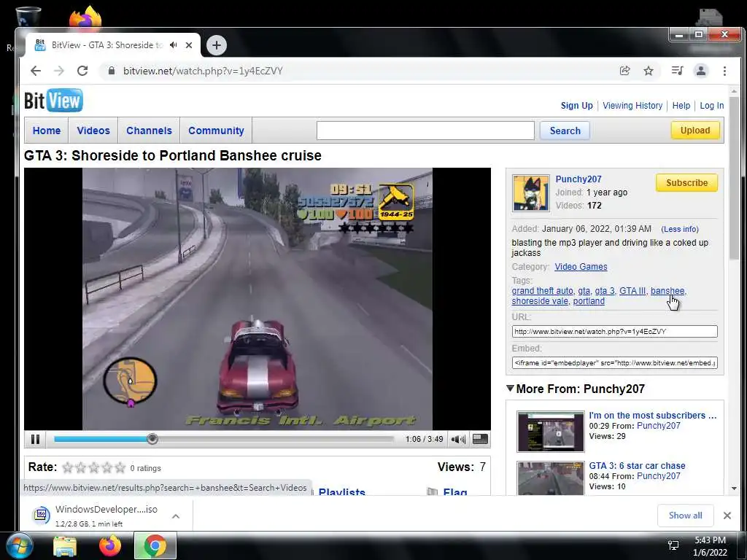Rate the video five stars
Image resolution: width=747 pixels, height=560 pixels.
[x=120, y=467]
